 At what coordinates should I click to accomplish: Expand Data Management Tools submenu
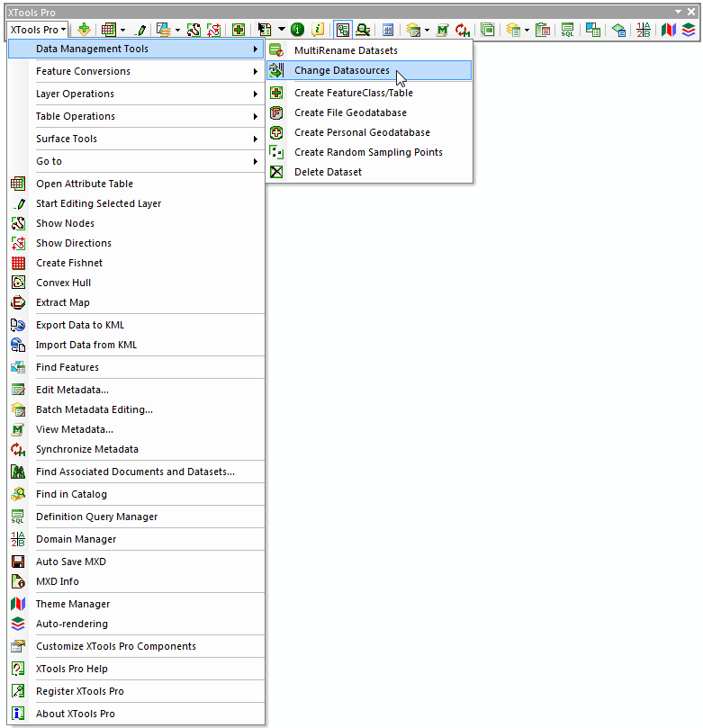[136, 49]
